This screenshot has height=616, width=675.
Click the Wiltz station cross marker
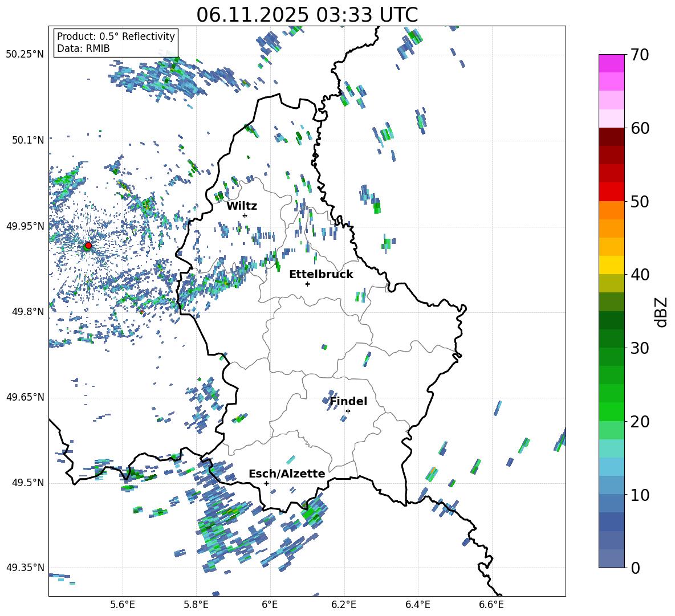245,215
